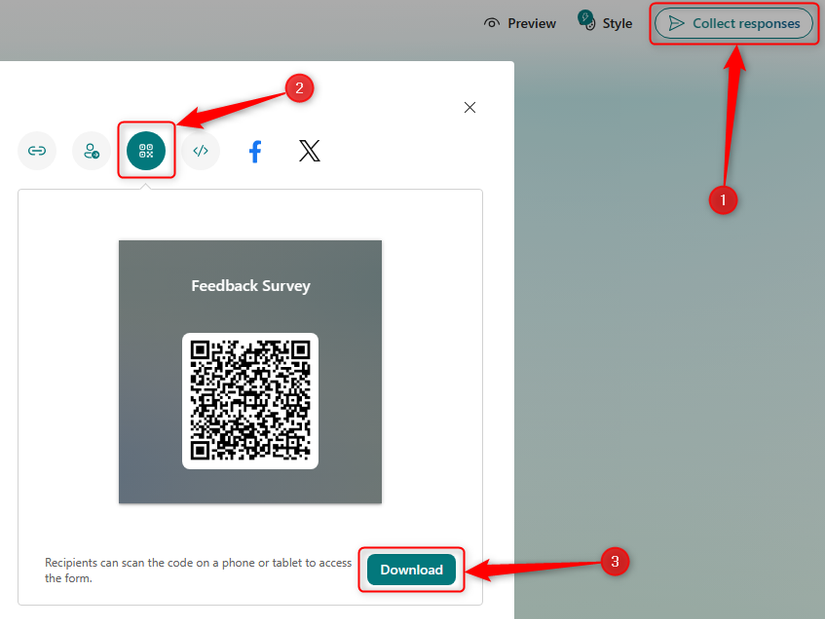The width and height of the screenshot is (825, 619).
Task: Share the form via X icon
Action: [309, 151]
